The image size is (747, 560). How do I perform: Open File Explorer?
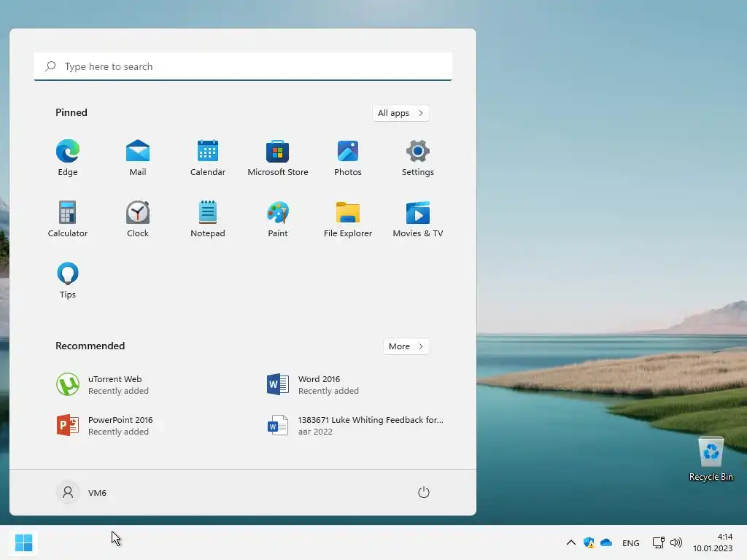point(348,219)
